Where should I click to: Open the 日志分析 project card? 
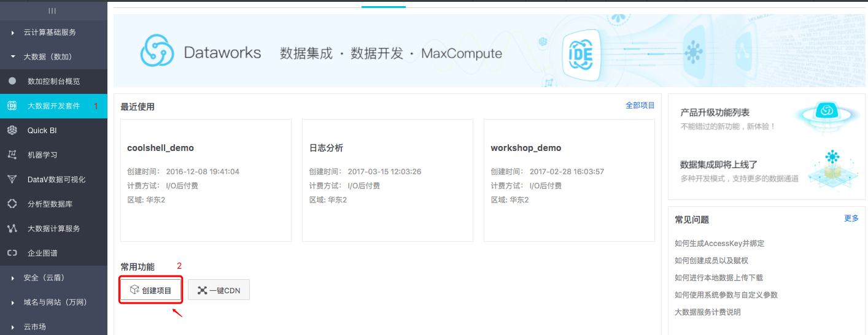click(x=387, y=180)
